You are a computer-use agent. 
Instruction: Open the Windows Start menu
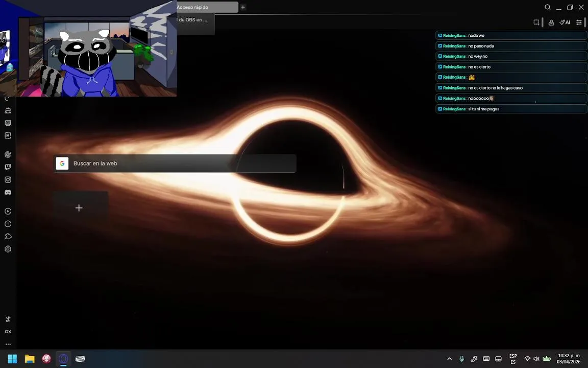[12, 359]
